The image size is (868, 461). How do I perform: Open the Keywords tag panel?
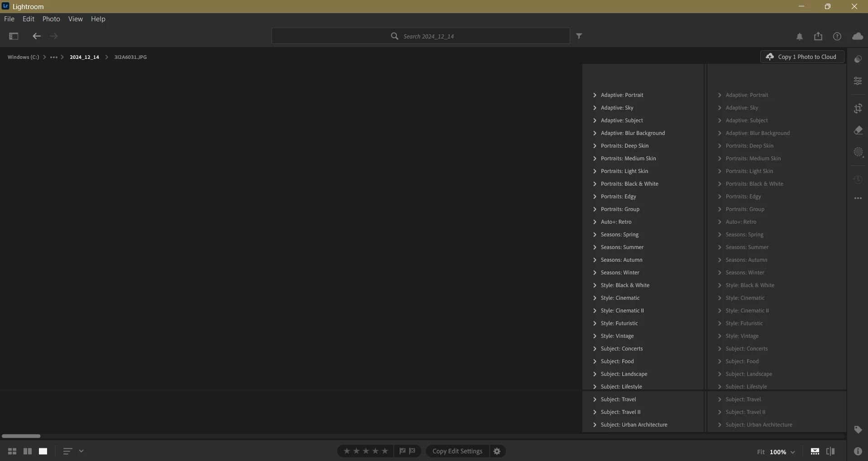(858, 430)
